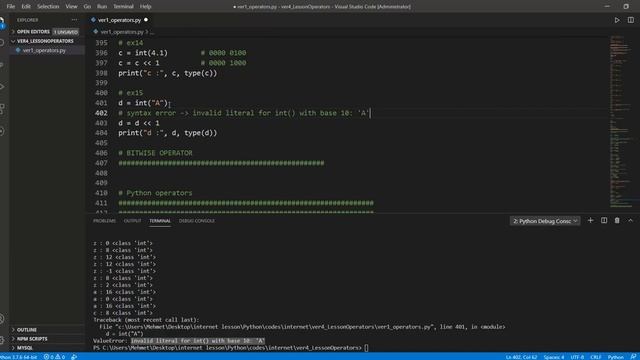Click the CRLF line ending selector
Image resolution: width=640 pixels, height=360 pixels.
(596, 357)
